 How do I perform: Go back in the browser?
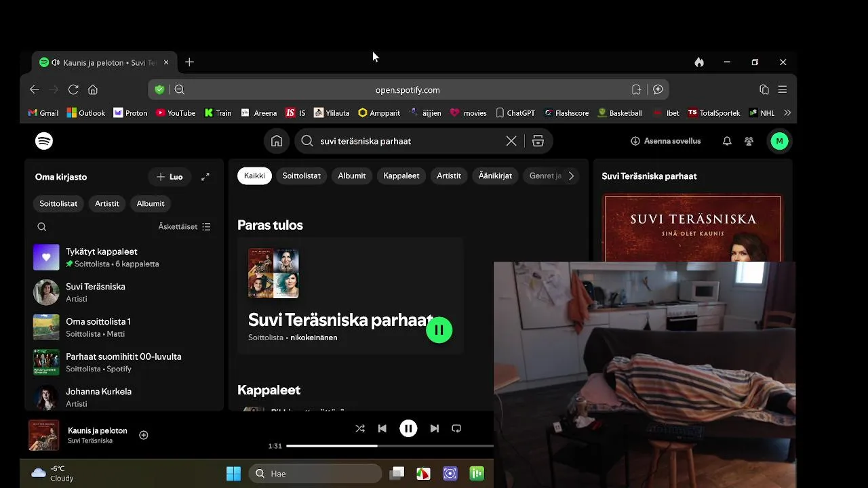point(35,89)
